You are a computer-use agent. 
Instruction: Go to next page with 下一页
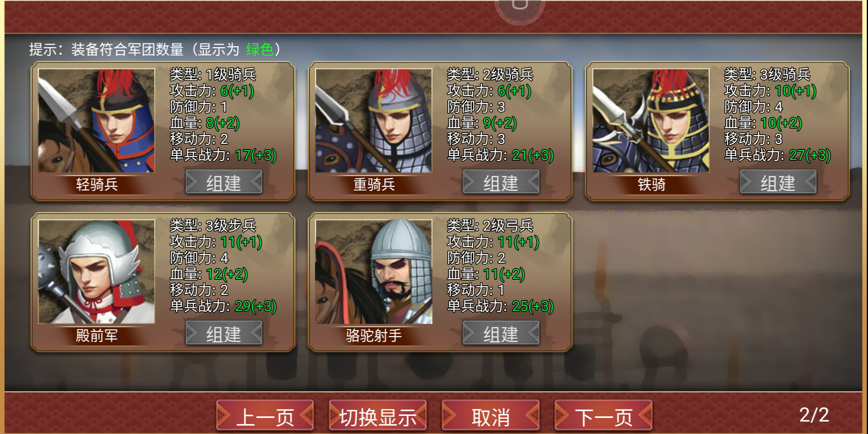[x=604, y=416]
